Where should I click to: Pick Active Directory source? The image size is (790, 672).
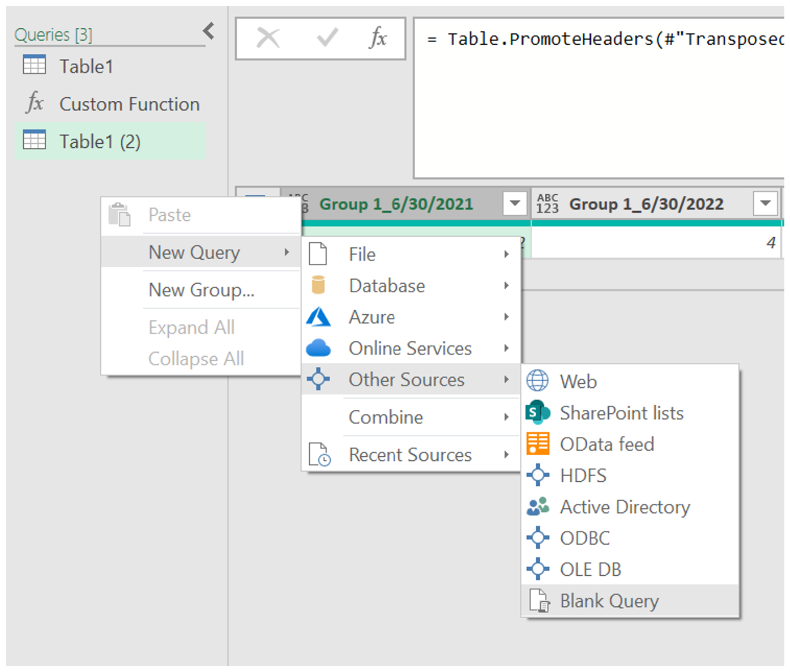tap(625, 507)
